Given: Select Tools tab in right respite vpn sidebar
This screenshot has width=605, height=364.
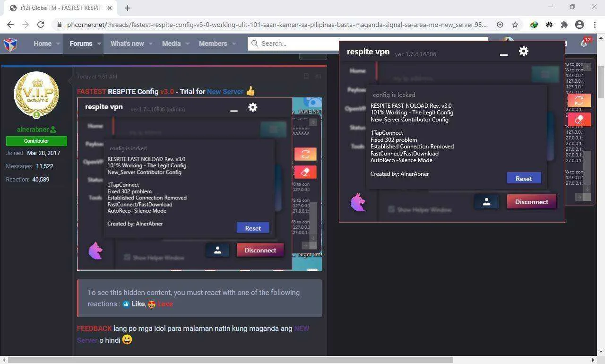Looking at the screenshot, I should 357,146.
